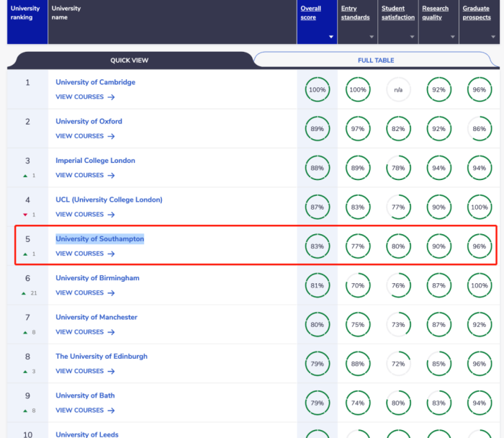This screenshot has width=504, height=438.
Task: View courses for University of Edinburgh
Action: point(85,371)
